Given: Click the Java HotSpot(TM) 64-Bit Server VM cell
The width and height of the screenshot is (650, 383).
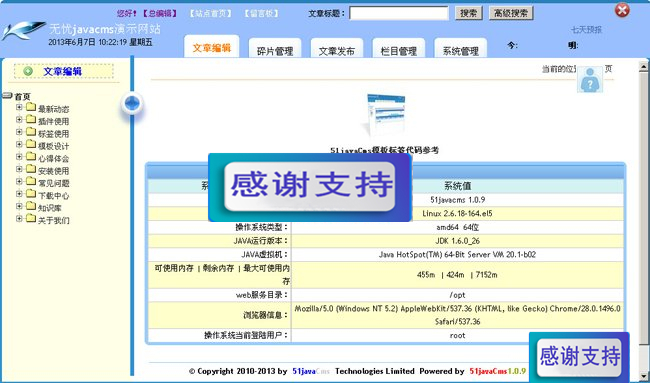Looking at the screenshot, I should [x=458, y=255].
